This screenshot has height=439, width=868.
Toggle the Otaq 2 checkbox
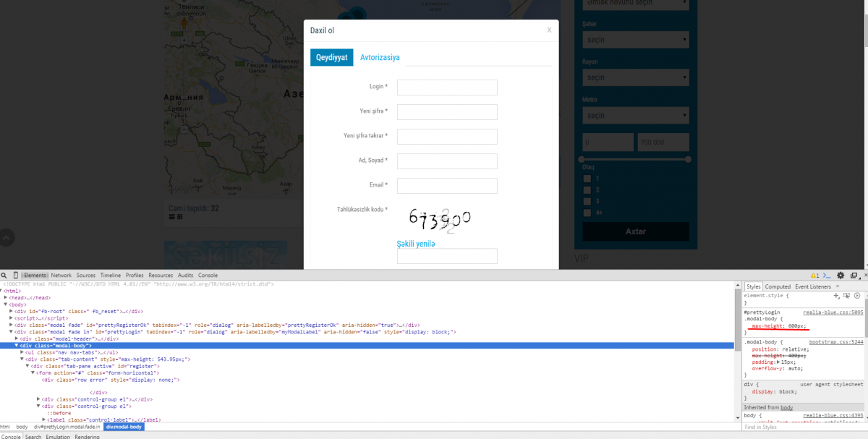coord(587,190)
